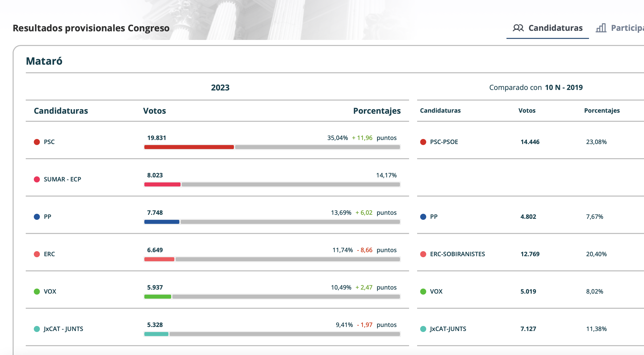
Task: Click the - 8,66 ERC change
Action: pyautogui.click(x=365, y=250)
